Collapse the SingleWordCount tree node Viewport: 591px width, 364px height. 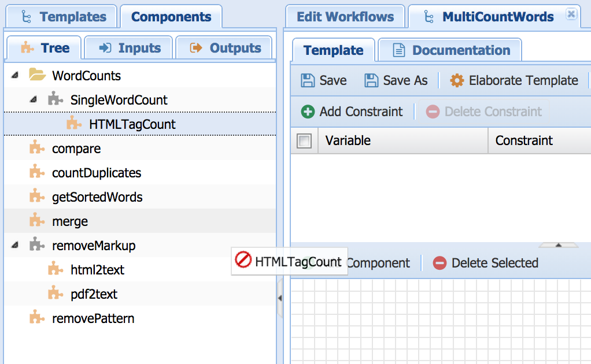click(34, 100)
